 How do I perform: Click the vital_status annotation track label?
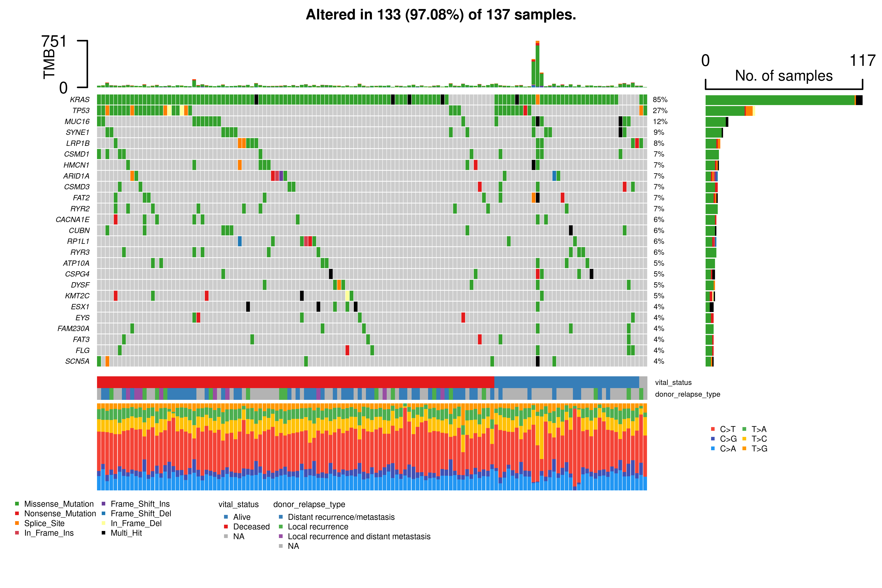[673, 383]
